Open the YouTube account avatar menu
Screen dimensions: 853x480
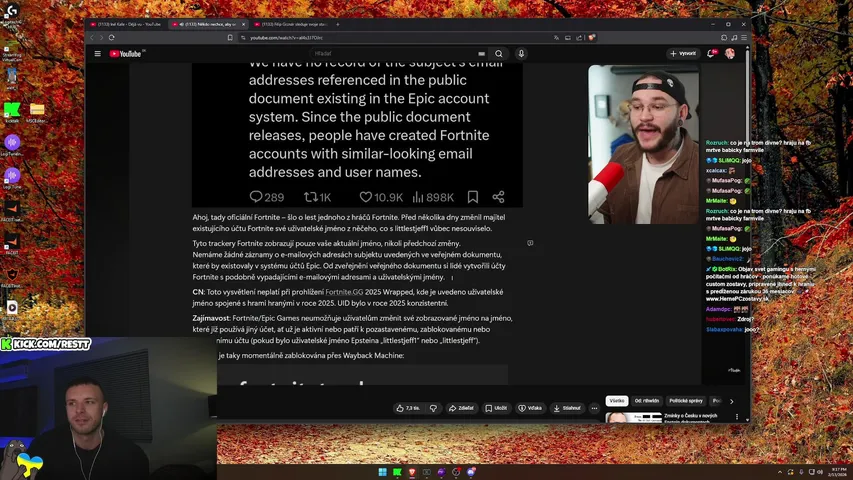[x=730, y=53]
